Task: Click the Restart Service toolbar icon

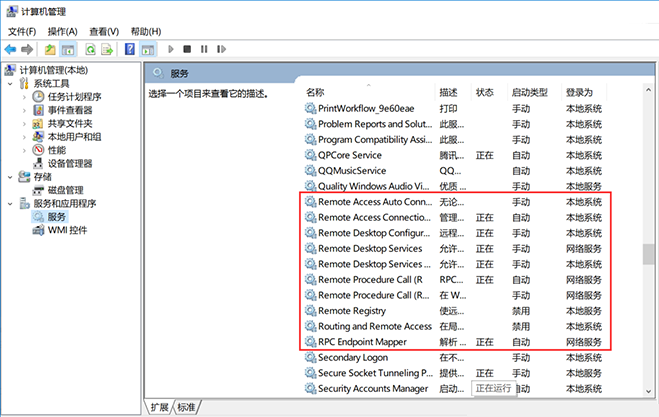Action: tap(220, 49)
